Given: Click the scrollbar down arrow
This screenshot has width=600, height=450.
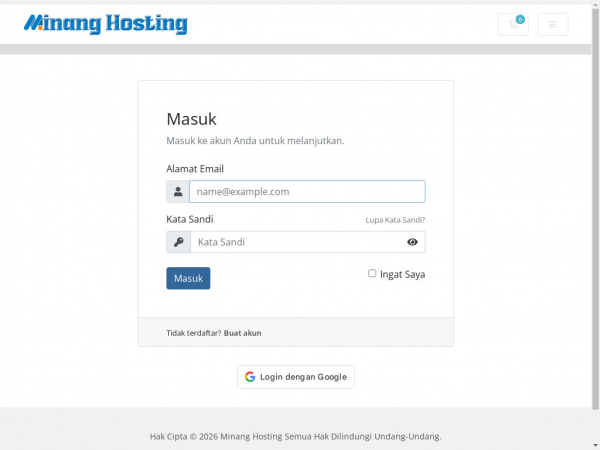Looking at the screenshot, I should coord(596,445).
